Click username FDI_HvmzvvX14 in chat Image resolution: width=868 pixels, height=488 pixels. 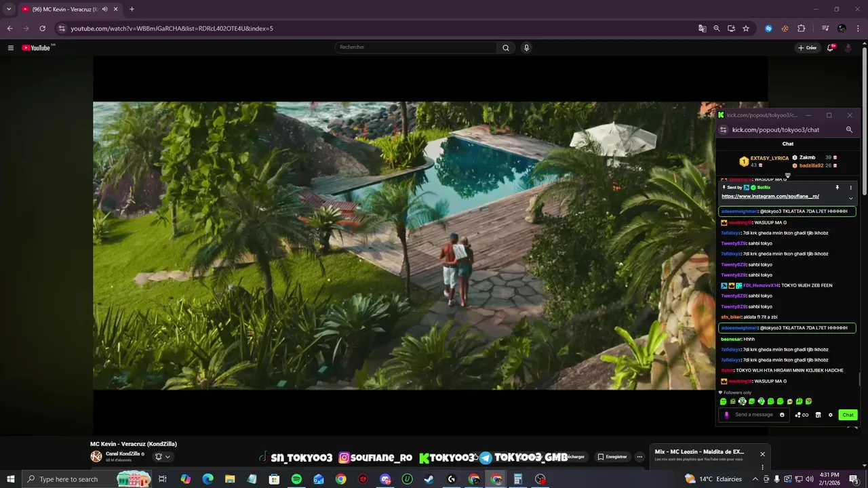pos(761,285)
